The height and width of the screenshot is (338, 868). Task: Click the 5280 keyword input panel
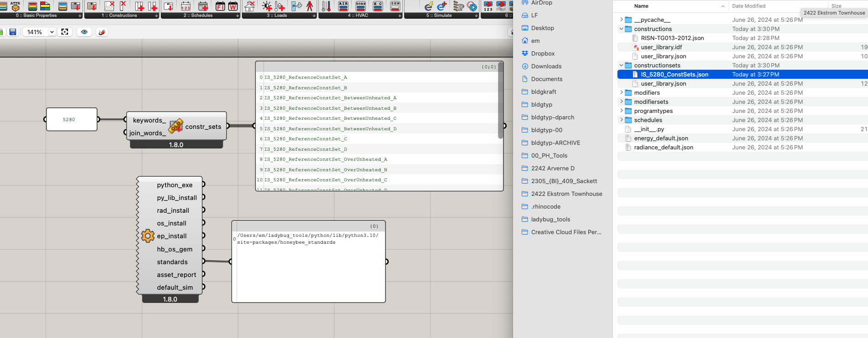(72, 119)
